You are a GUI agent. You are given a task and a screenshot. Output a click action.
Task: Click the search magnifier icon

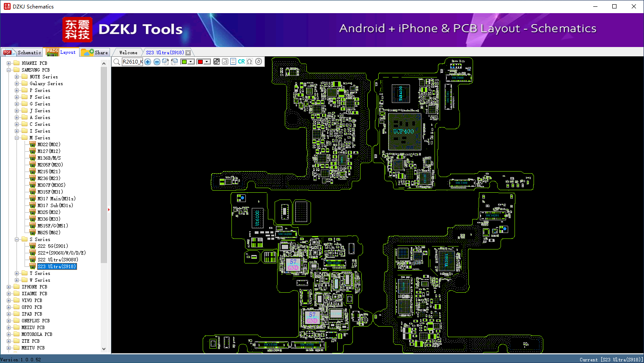point(116,62)
